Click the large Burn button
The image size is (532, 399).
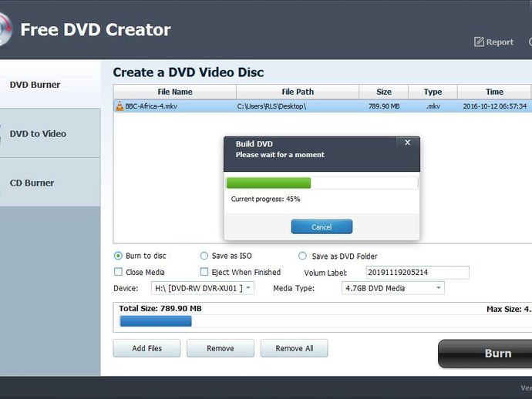click(485, 354)
